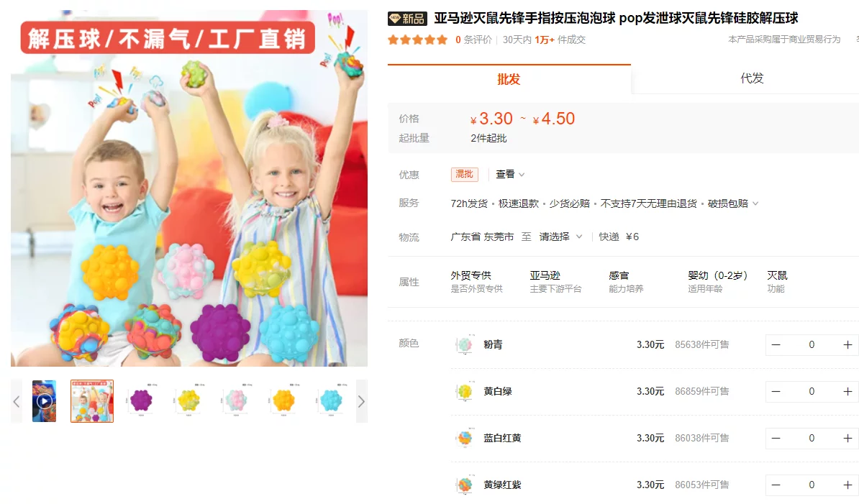The width and height of the screenshot is (859, 504).
Task: View the purple ball thumbnail
Action: 141,401
